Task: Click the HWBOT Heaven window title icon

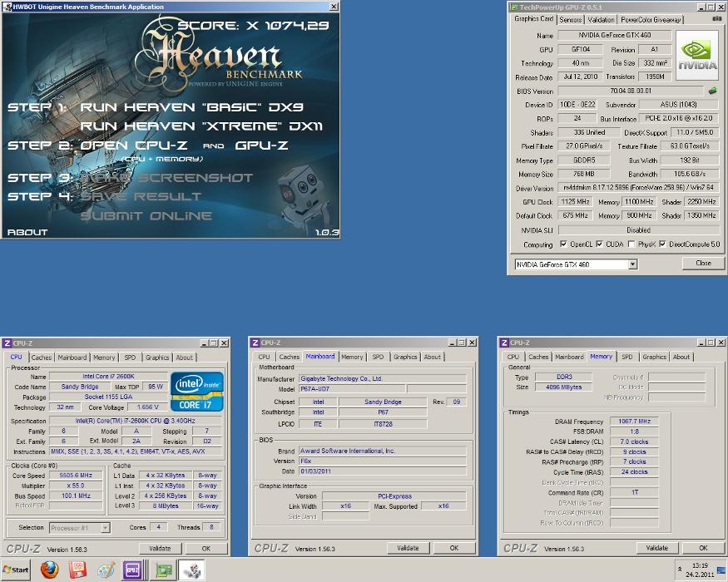Action: [x=7, y=7]
